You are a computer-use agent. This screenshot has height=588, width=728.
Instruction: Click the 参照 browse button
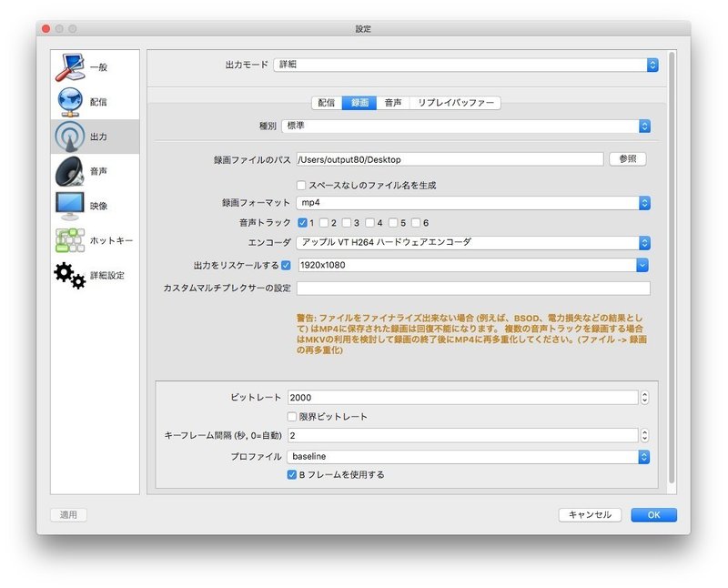(x=628, y=159)
